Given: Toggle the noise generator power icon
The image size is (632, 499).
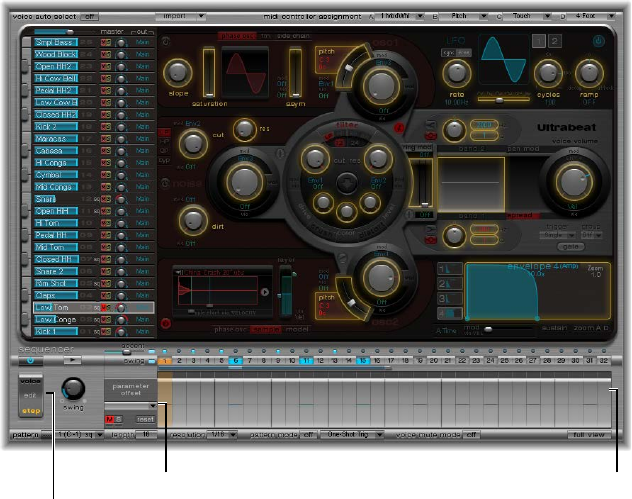Looking at the screenshot, I should (165, 183).
